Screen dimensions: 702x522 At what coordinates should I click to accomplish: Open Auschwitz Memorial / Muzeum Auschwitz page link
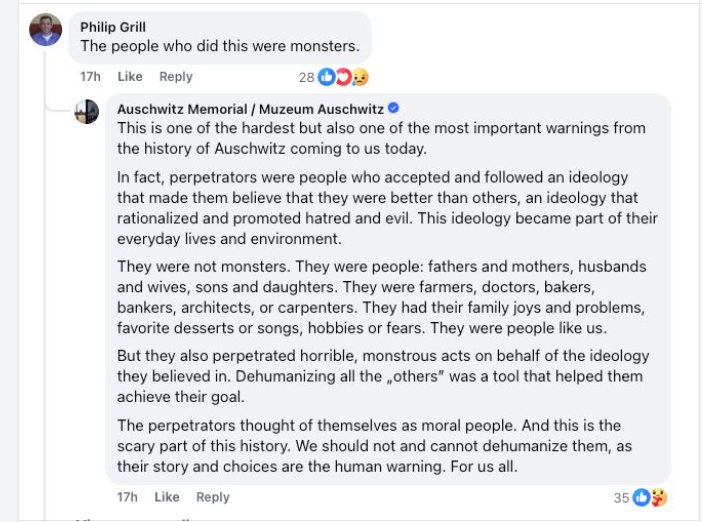[x=250, y=108]
